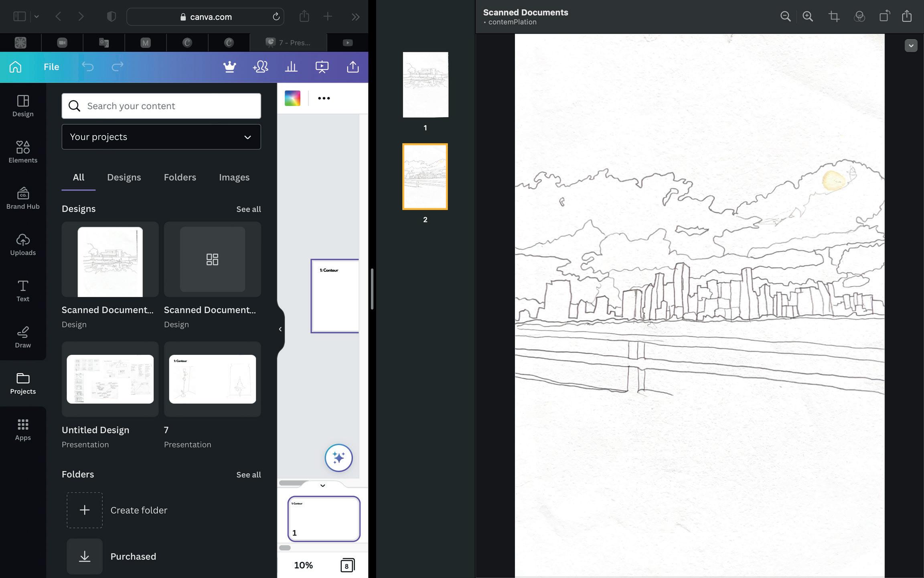Click the Canva home icon
Image resolution: width=924 pixels, height=578 pixels.
15,67
